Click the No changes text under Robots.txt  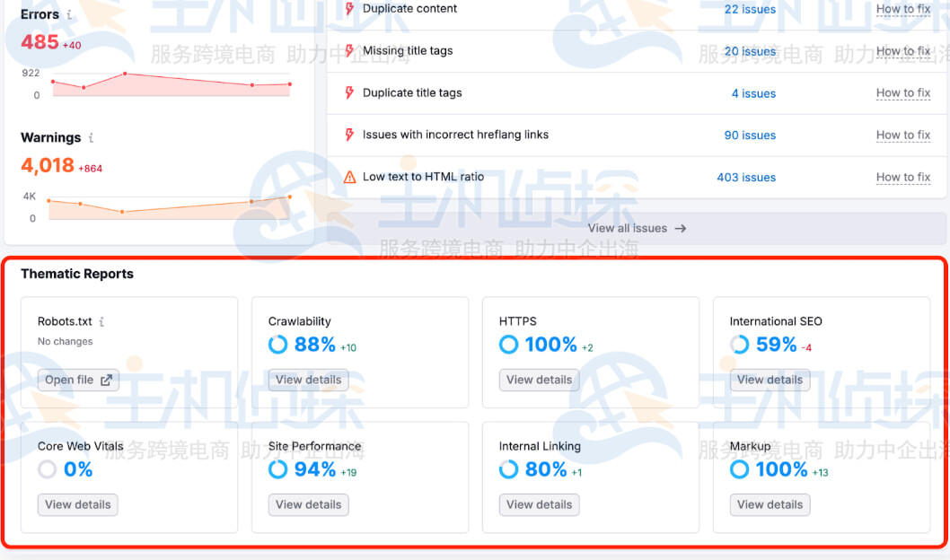65,341
